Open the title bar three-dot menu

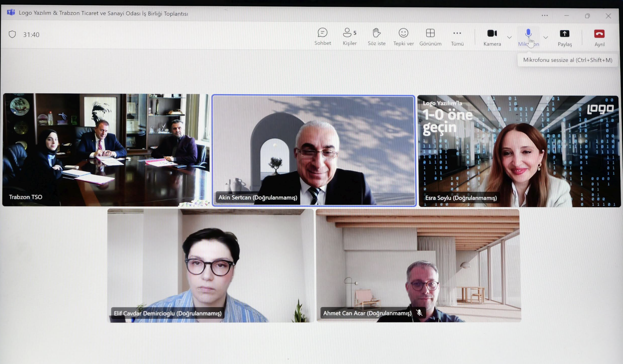tap(545, 15)
